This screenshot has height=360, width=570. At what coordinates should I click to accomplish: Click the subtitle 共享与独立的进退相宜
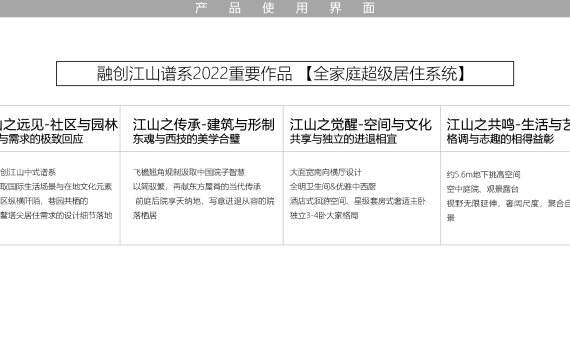tap(344, 139)
